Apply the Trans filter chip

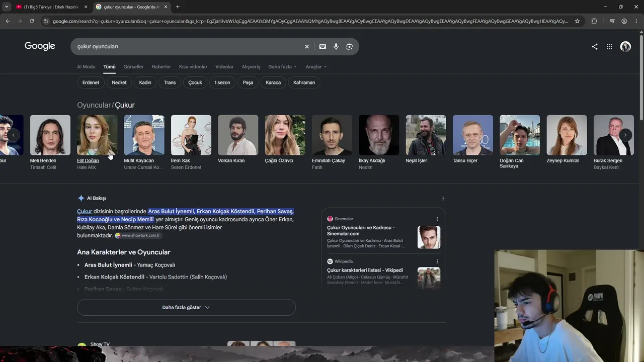tap(170, 82)
